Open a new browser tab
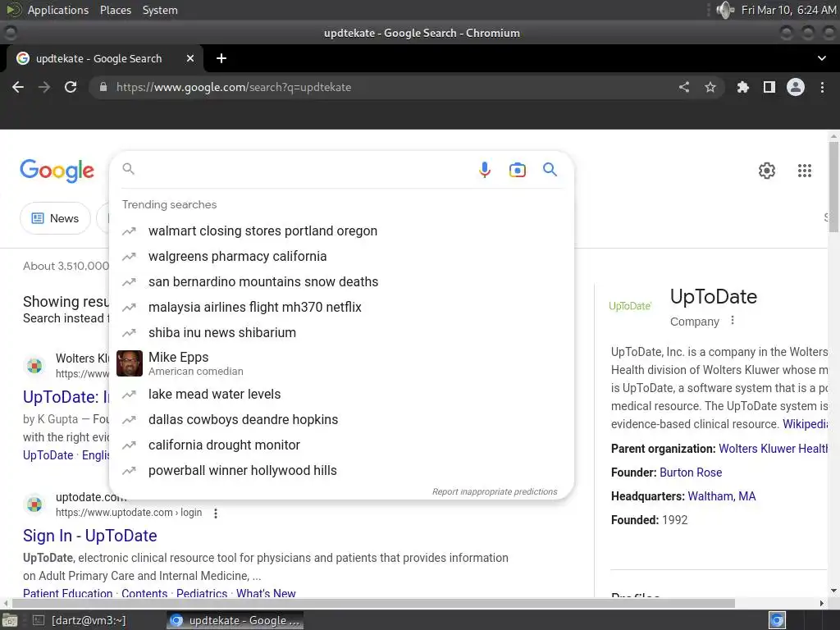The width and height of the screenshot is (840, 630). click(221, 58)
